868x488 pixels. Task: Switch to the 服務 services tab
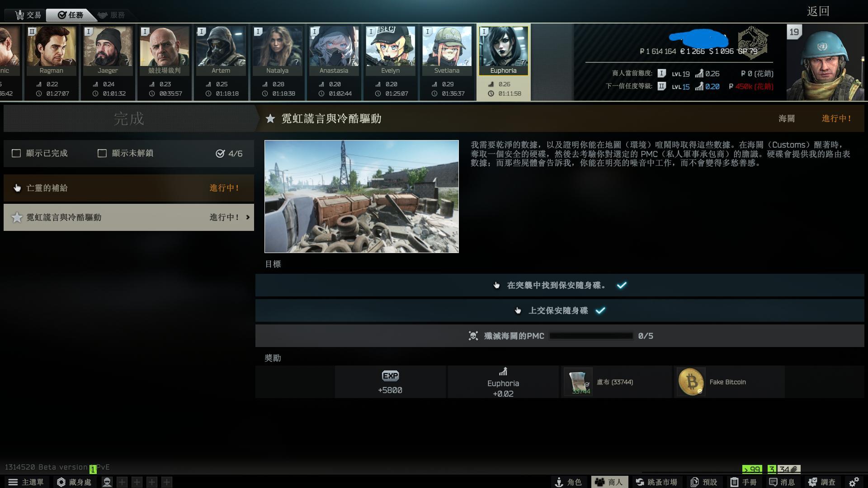(x=112, y=14)
